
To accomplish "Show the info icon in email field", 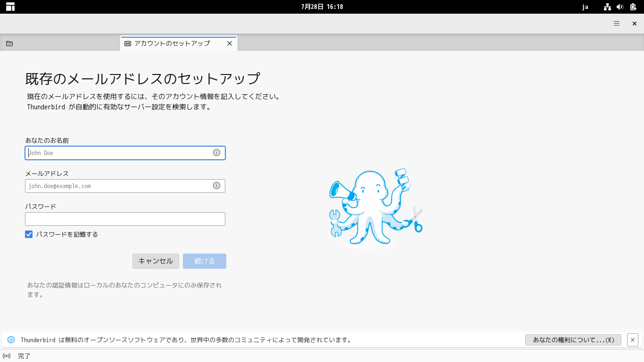I will (216, 186).
